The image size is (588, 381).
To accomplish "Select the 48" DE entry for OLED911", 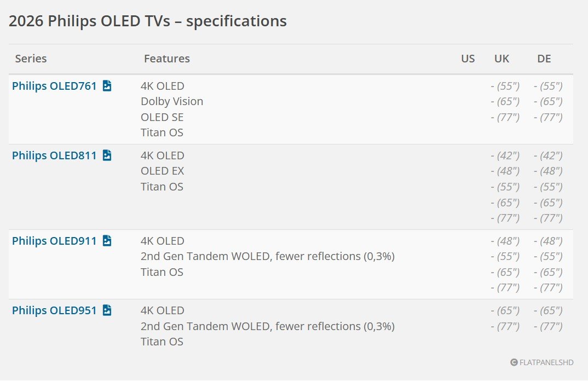I will [x=548, y=241].
